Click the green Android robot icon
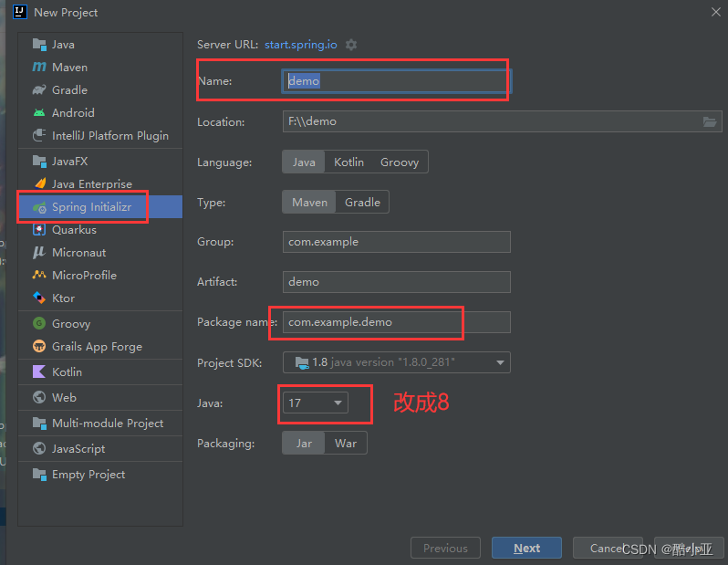 pos(39,112)
